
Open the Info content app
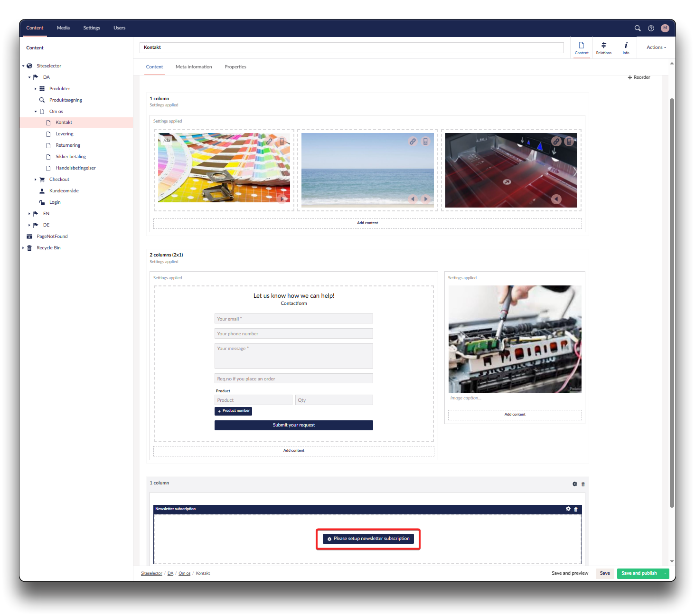pos(626,48)
